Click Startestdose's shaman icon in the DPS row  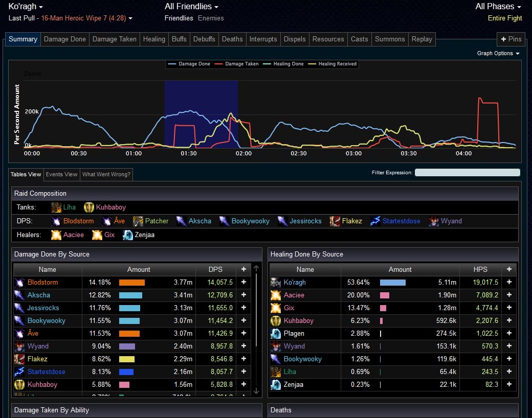pyautogui.click(x=375, y=221)
